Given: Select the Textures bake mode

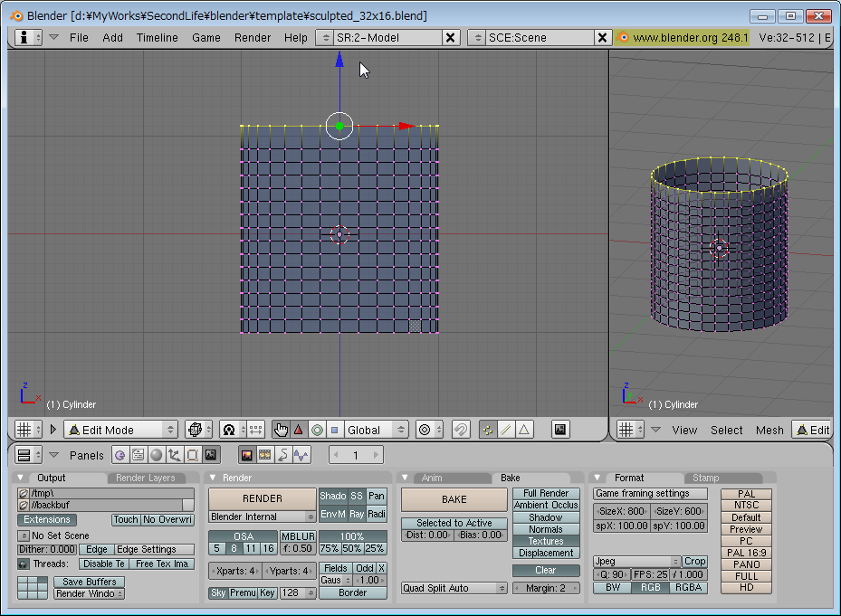Looking at the screenshot, I should (546, 542).
